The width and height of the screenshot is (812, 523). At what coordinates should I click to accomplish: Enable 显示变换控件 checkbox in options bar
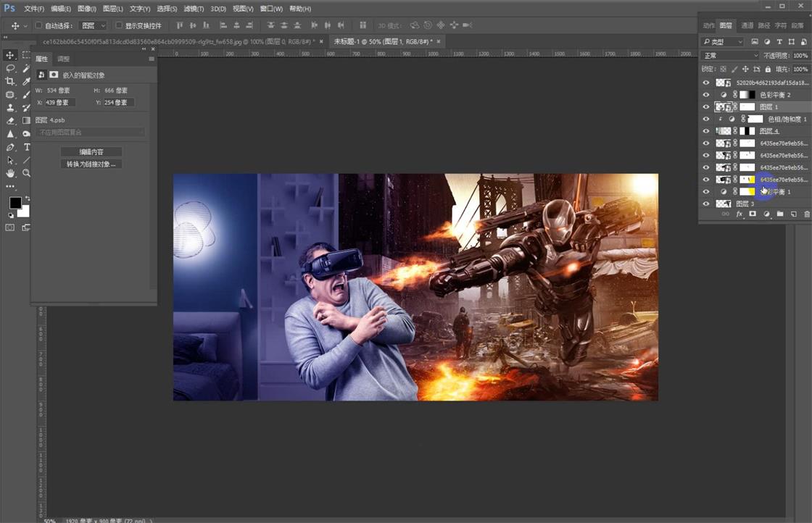click(x=119, y=25)
